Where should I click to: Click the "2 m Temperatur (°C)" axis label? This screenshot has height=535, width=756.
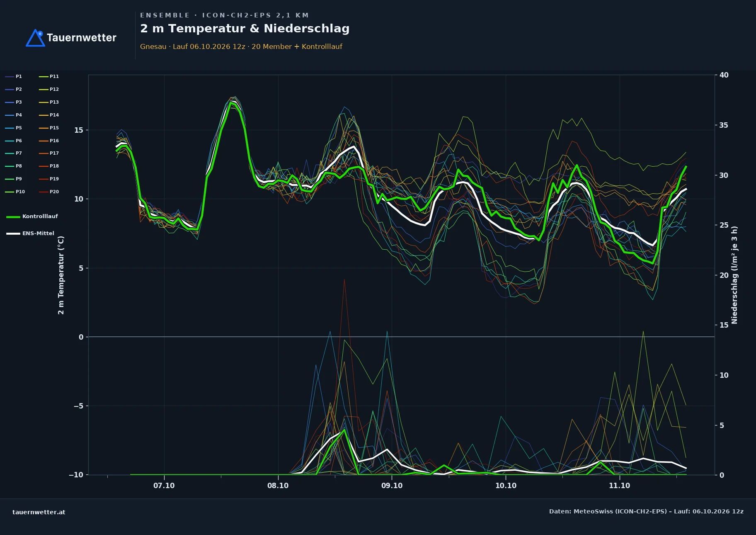pos(61,275)
